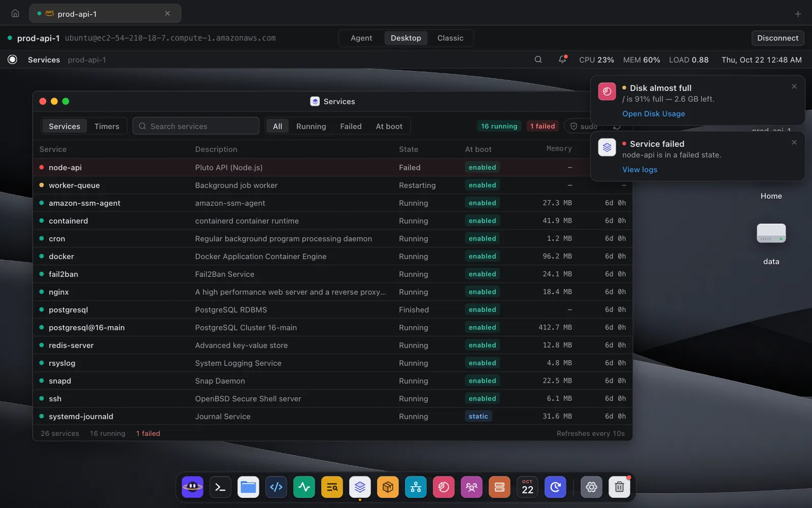Image resolution: width=812 pixels, height=508 pixels.
Task: Select the postgresql@16-main service row
Action: pyautogui.click(x=332, y=328)
